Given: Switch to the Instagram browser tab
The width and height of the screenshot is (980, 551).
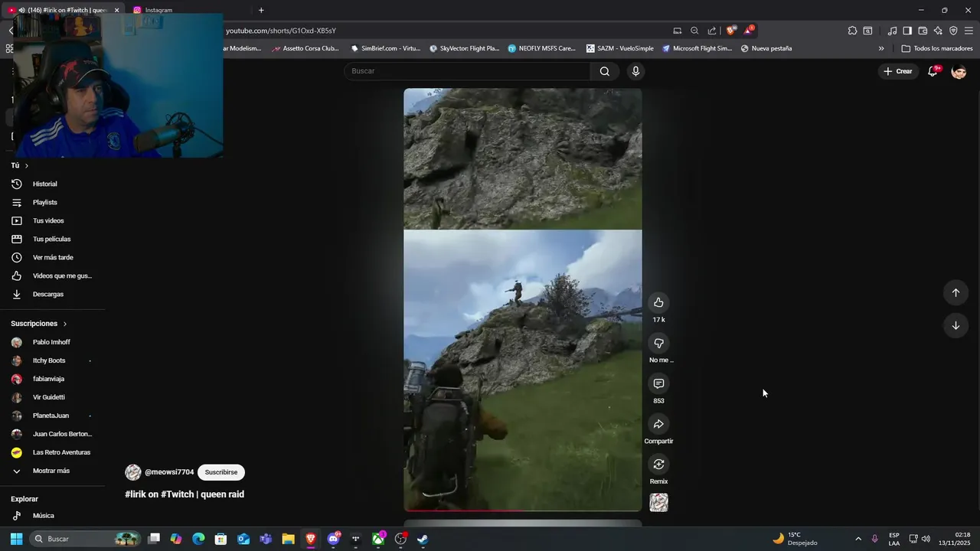Looking at the screenshot, I should click(x=158, y=11).
